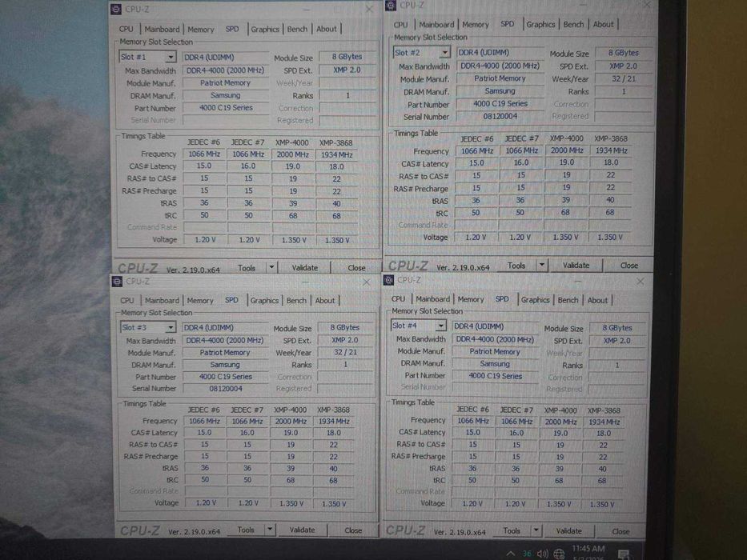Click Tools button in Slot #2 window
The image size is (747, 560).
[516, 266]
